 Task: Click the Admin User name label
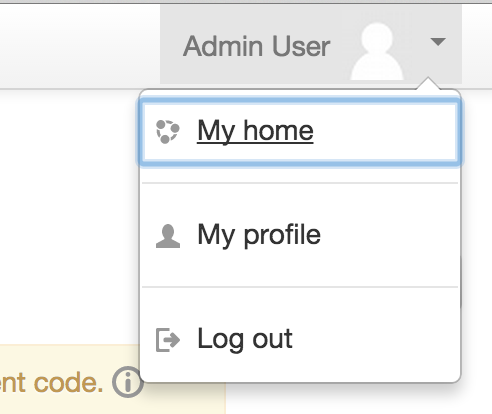click(256, 46)
